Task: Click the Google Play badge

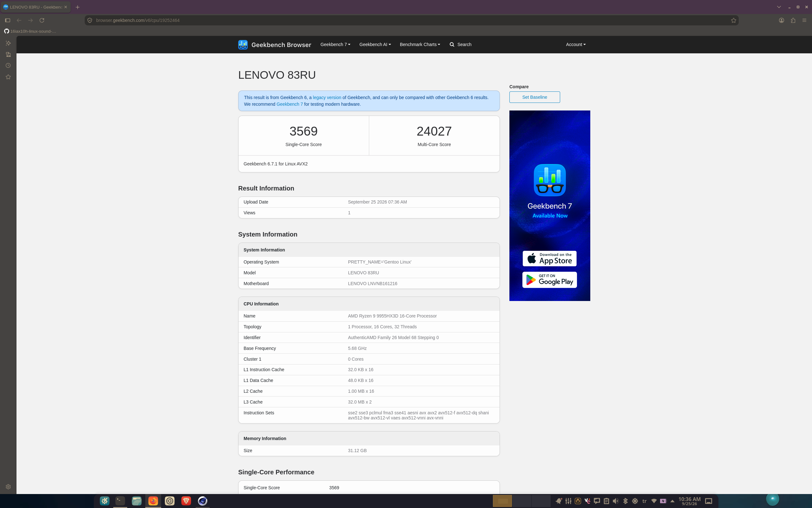Action: 550,280
